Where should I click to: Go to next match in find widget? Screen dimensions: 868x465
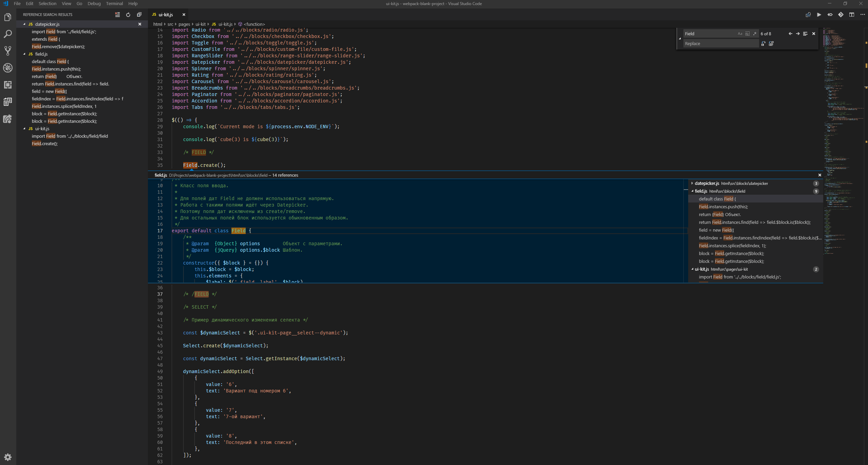798,34
